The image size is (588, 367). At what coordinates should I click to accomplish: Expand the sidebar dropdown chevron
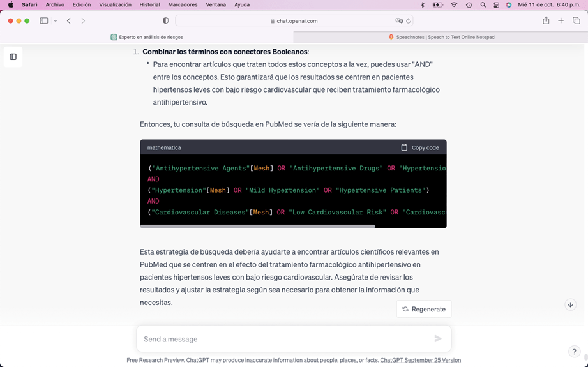56,20
